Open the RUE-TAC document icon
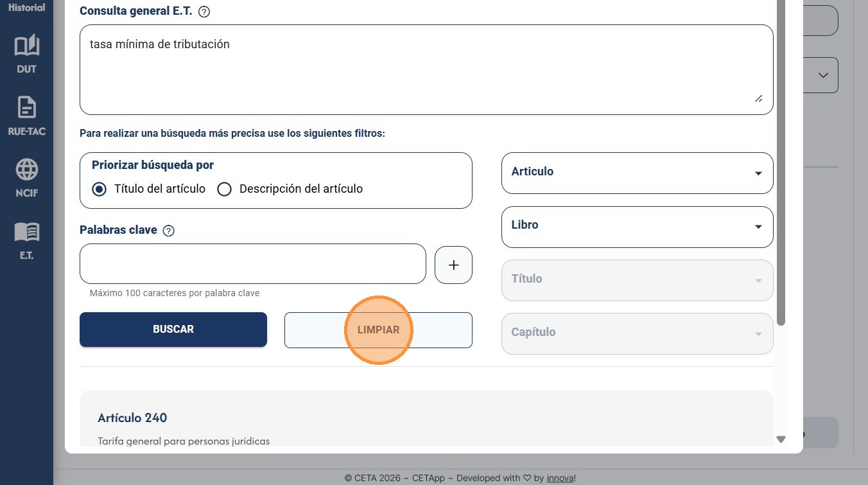 [26, 107]
